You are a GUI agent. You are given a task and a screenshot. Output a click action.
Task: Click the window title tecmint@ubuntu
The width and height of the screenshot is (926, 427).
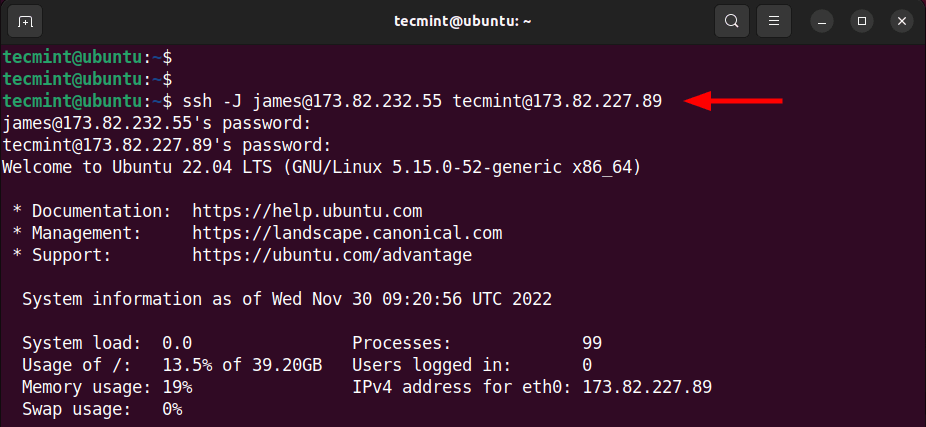(462, 22)
